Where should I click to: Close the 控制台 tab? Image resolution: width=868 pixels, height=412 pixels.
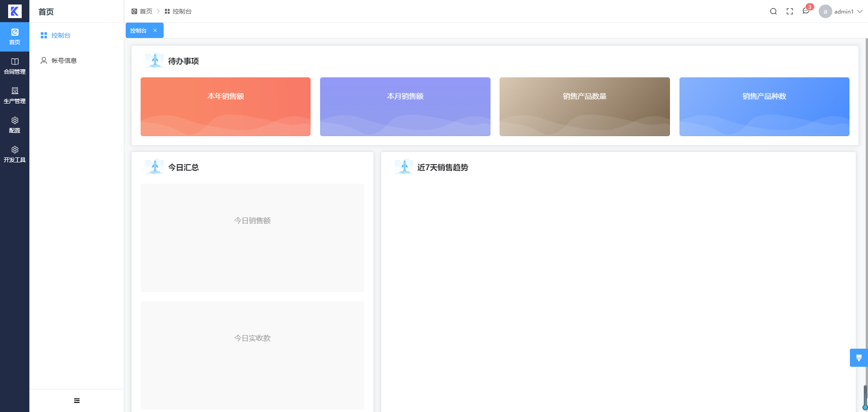pyautogui.click(x=155, y=30)
